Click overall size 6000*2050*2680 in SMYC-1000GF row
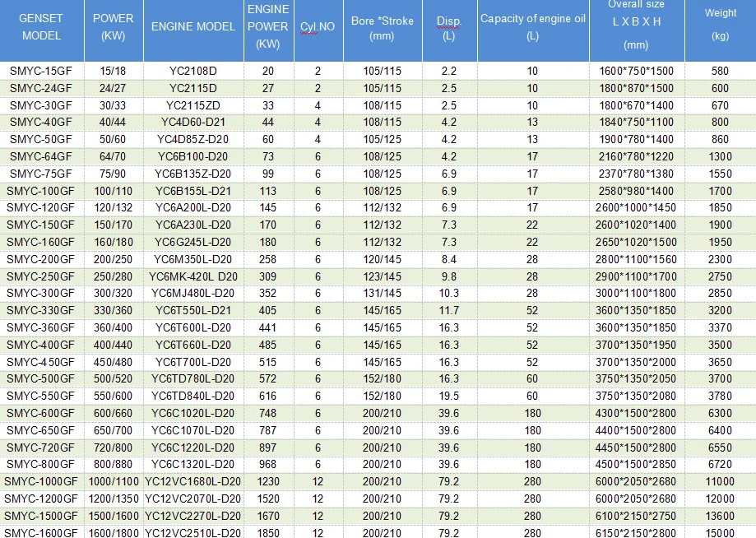756x538 pixels. point(636,481)
